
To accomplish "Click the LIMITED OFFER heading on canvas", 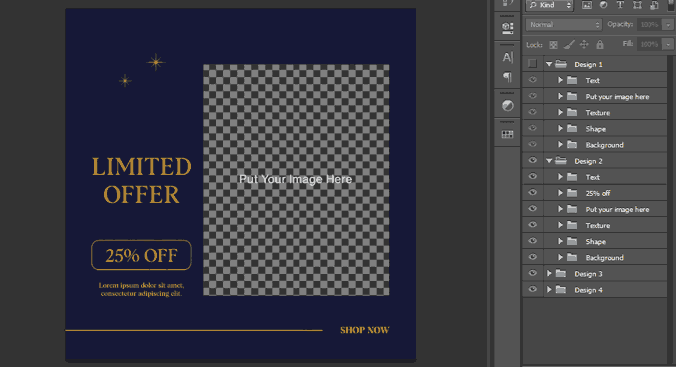I will click(141, 180).
